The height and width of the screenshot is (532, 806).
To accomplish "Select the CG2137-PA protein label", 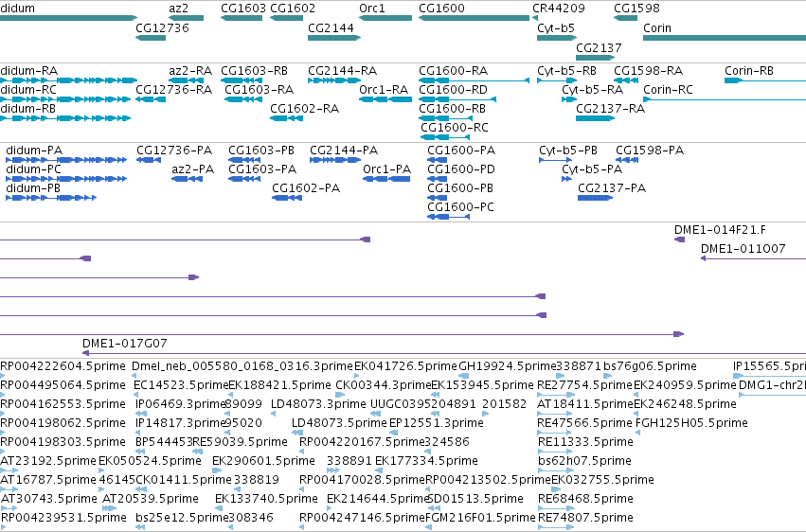I will tap(612, 188).
